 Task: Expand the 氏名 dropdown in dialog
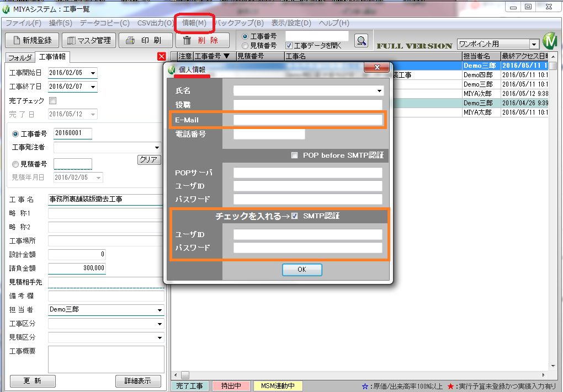379,91
